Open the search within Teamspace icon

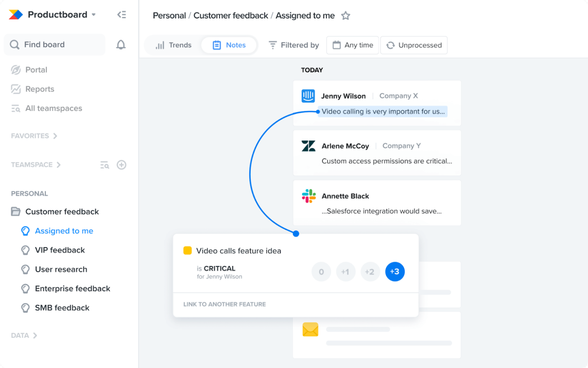[104, 165]
